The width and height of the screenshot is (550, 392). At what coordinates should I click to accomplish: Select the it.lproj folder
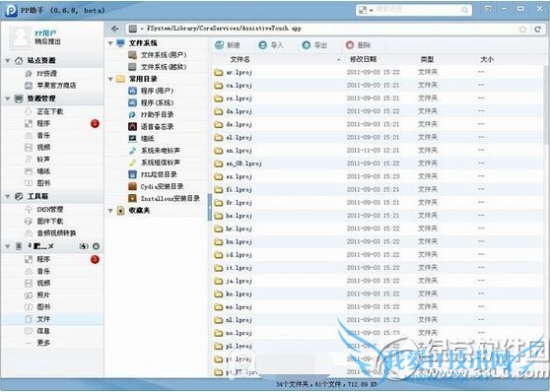(x=234, y=268)
